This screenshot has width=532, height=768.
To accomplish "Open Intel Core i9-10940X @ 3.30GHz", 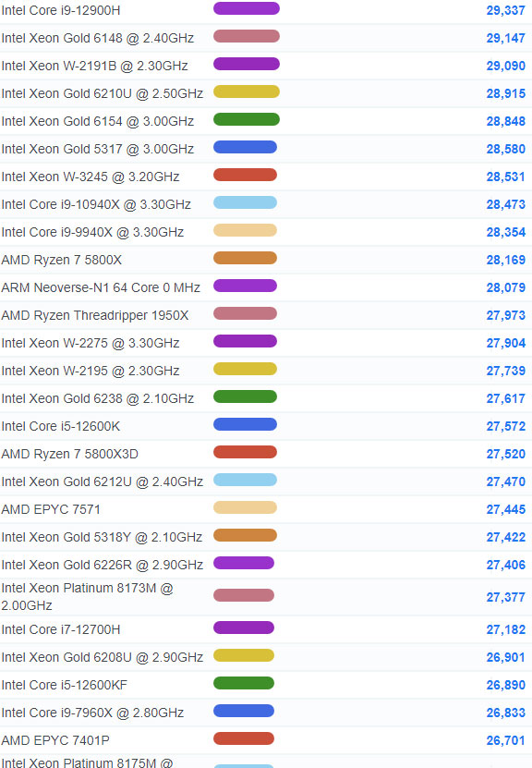I will coord(96,204).
